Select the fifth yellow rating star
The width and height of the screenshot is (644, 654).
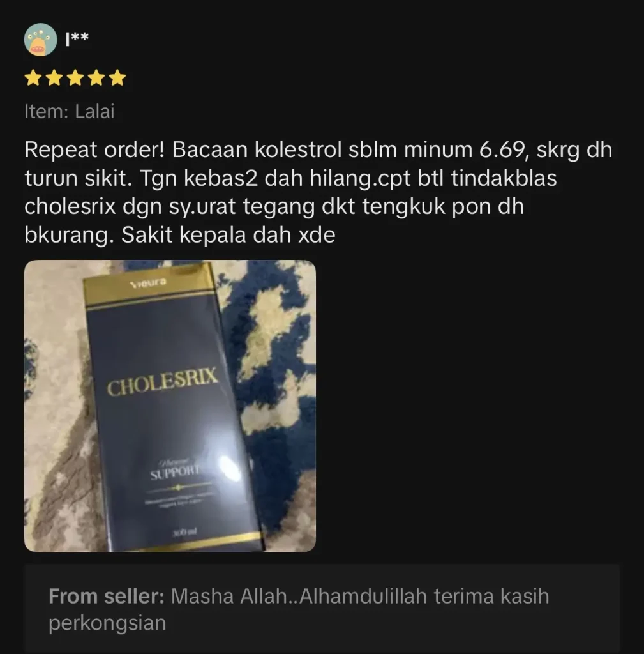point(118,78)
